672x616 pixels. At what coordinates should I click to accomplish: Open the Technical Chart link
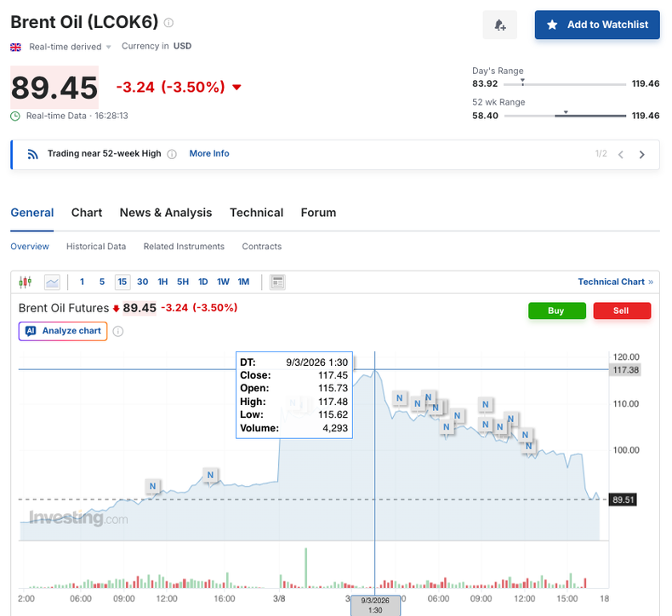click(x=615, y=282)
